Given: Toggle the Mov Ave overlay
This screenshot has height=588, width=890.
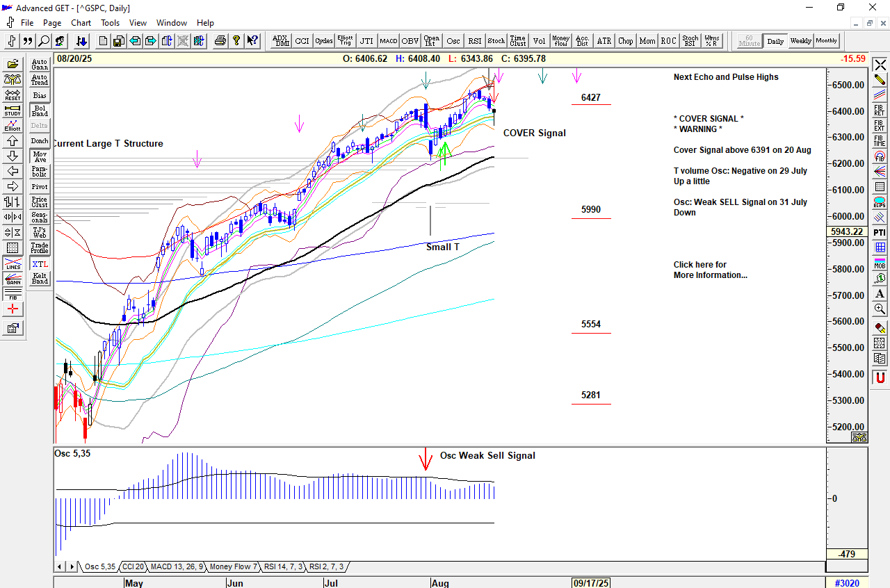Looking at the screenshot, I should tap(40, 156).
